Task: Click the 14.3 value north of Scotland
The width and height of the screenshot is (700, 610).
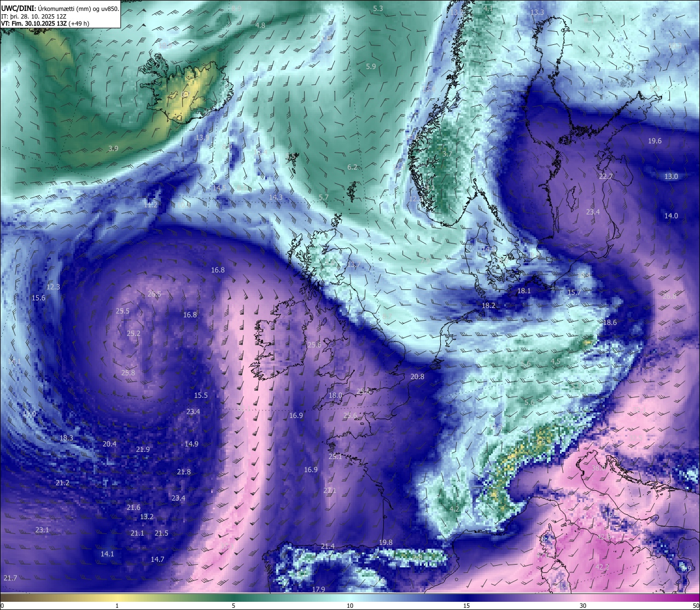Action: click(276, 197)
